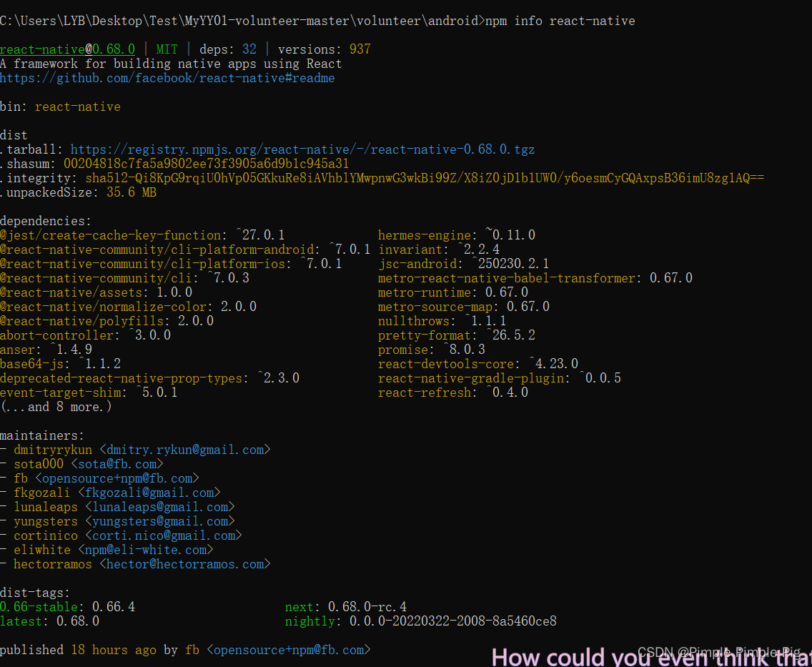Click @react-native-community/cli-platform-ios dependency
Image resolution: width=812 pixels, height=667 pixels.
tap(171, 264)
